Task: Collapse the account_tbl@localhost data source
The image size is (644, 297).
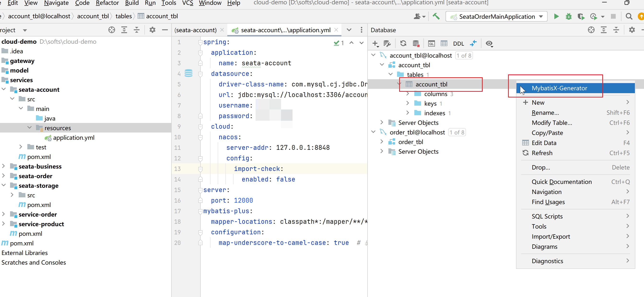Action: 374,55
